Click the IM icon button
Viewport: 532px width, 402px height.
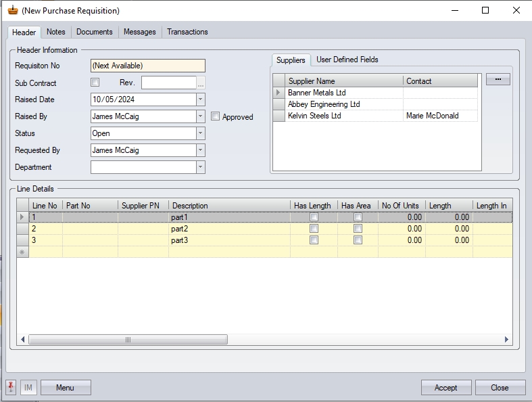click(x=28, y=388)
